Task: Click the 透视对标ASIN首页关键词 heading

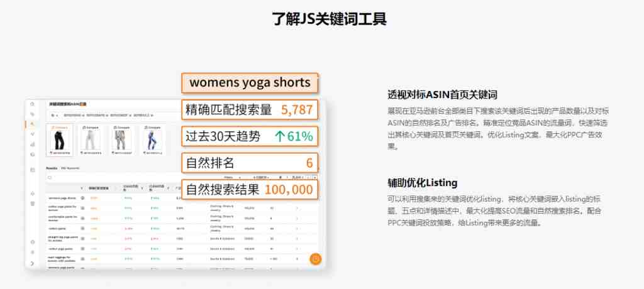Action: [442, 95]
